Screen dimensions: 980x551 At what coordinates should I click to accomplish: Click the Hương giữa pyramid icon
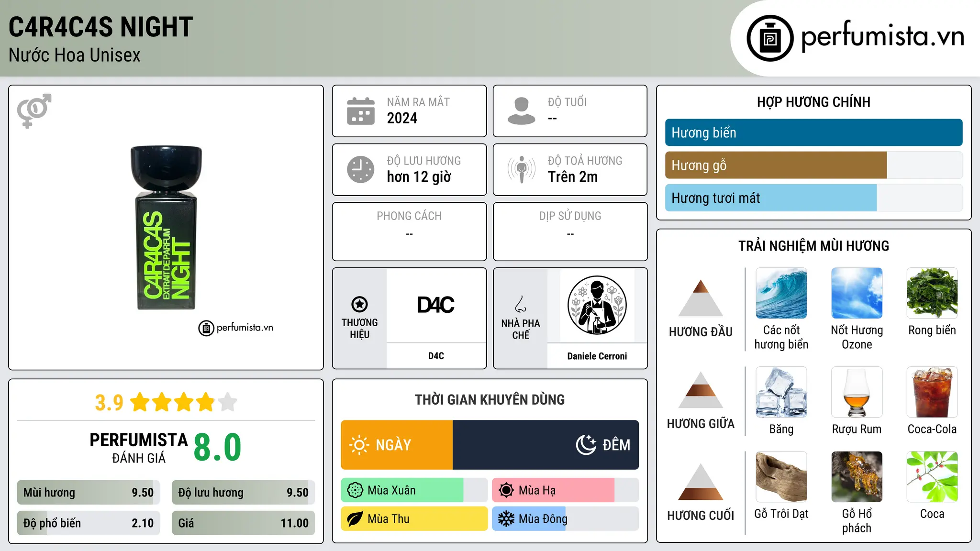tap(701, 390)
